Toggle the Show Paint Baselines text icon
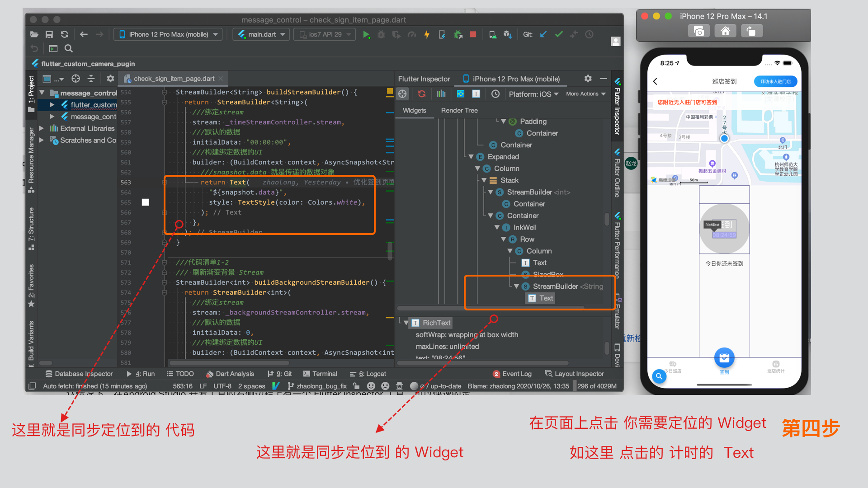 tap(476, 94)
